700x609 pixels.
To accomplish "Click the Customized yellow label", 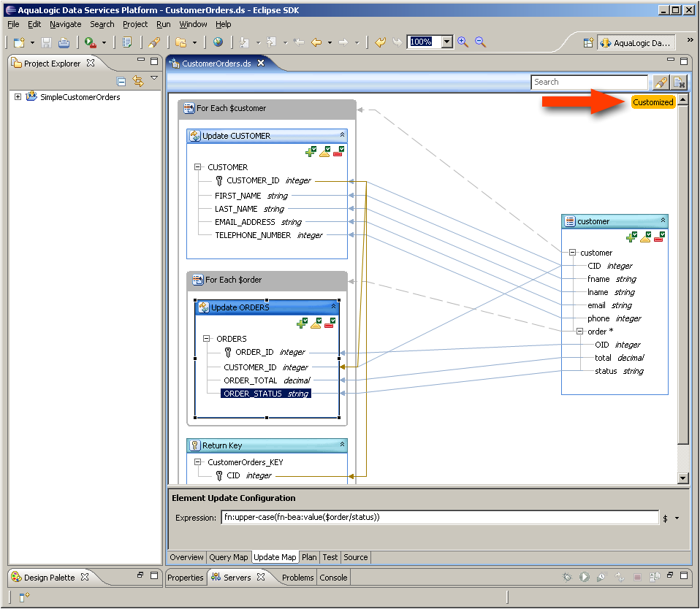I will 653,102.
